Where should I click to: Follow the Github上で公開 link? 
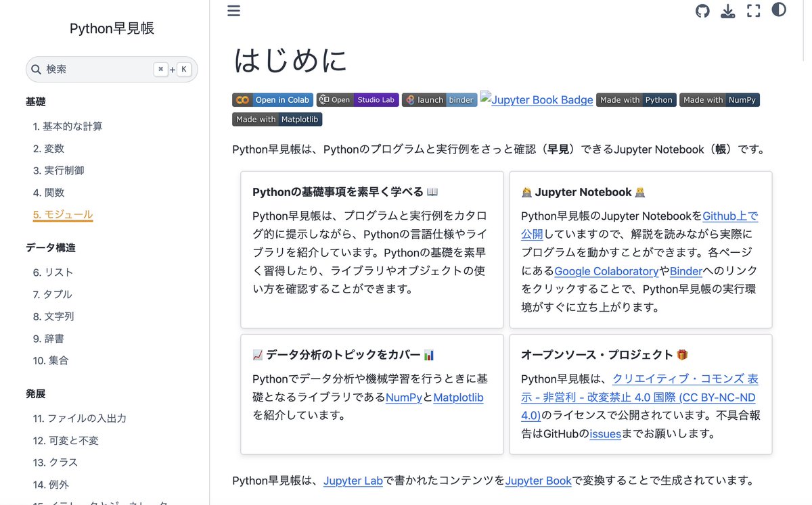(x=730, y=216)
